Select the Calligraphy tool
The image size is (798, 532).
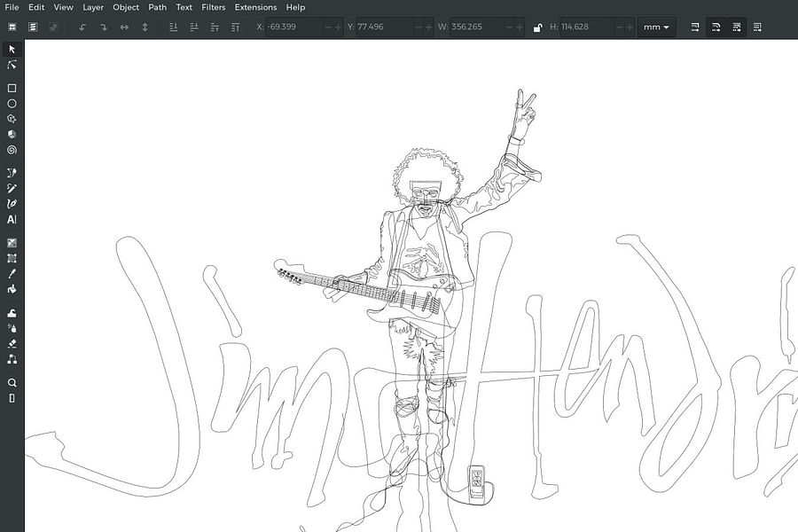coord(12,203)
